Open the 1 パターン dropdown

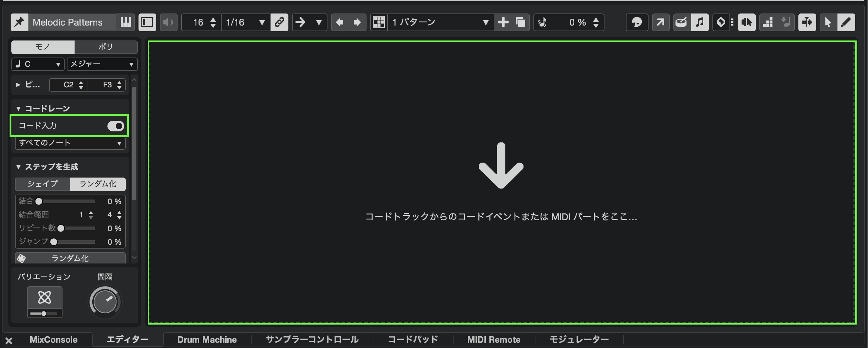pos(440,22)
